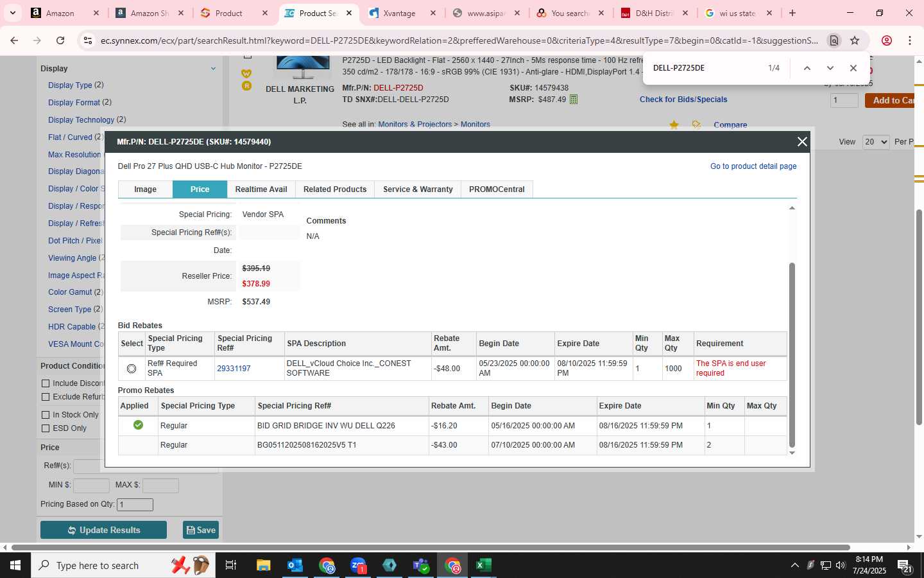The width and height of the screenshot is (924, 578).
Task: Go back in browser history
Action: [x=14, y=40]
